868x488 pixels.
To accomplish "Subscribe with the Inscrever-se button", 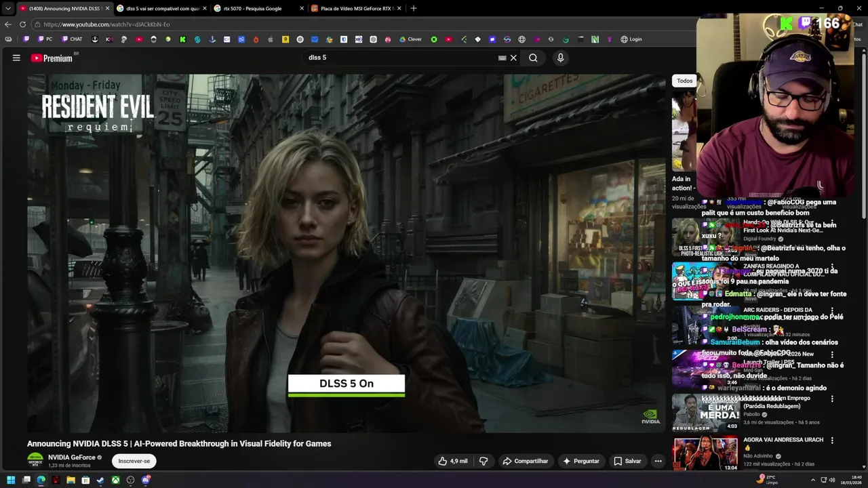I will pos(134,461).
